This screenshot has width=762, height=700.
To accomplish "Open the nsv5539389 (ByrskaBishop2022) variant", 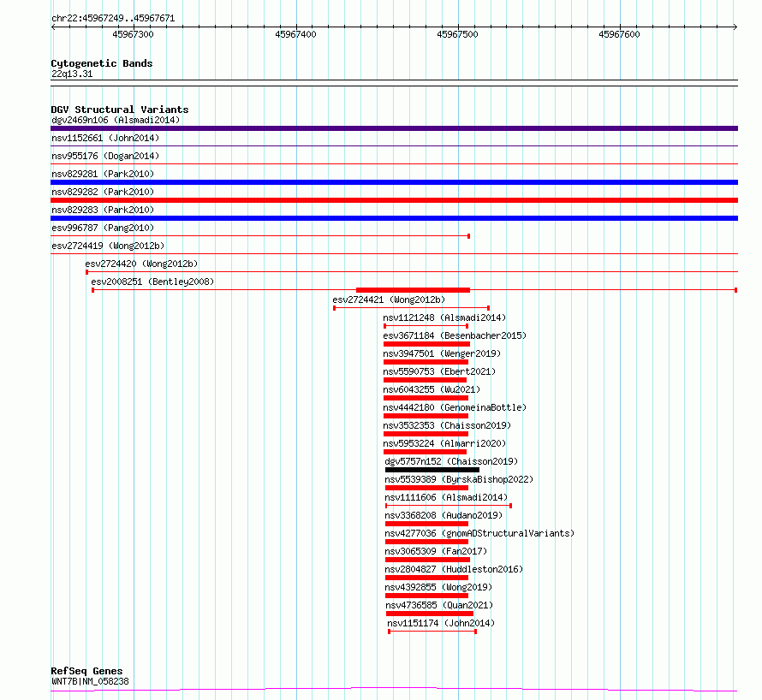I will 459,479.
